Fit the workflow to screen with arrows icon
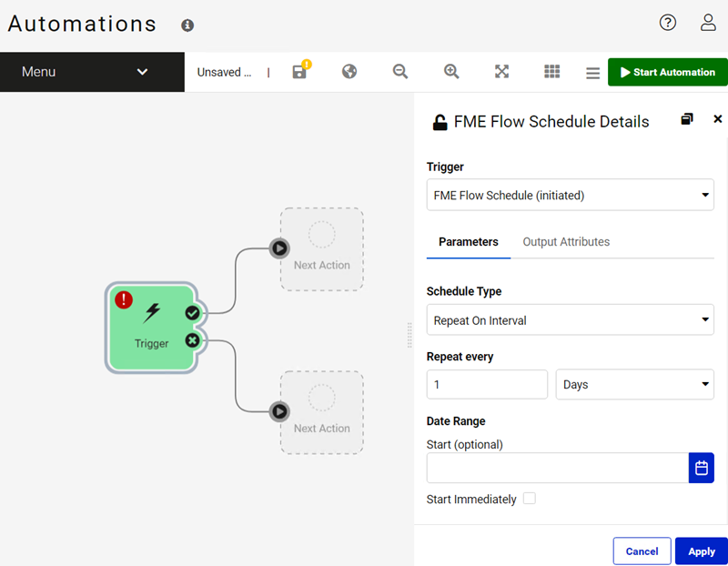728x566 pixels. pos(502,72)
